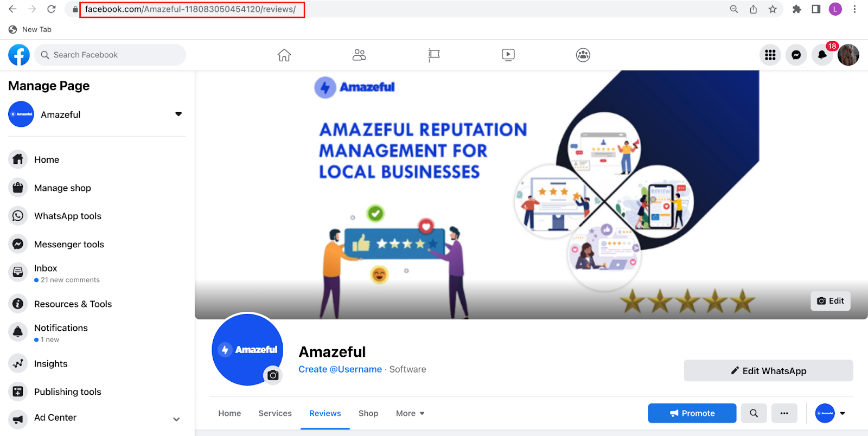Open Manage shop in the sidebar
Viewport: 868px width, 436px height.
(x=97, y=188)
